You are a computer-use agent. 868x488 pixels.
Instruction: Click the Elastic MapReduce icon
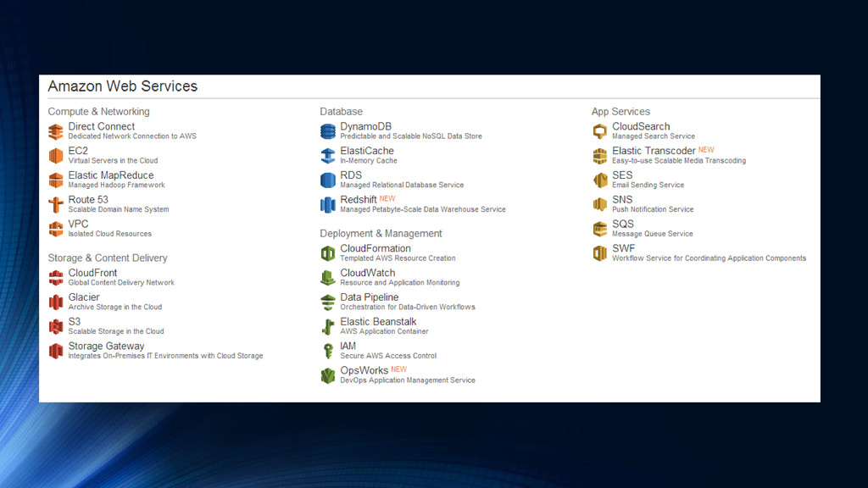56,180
